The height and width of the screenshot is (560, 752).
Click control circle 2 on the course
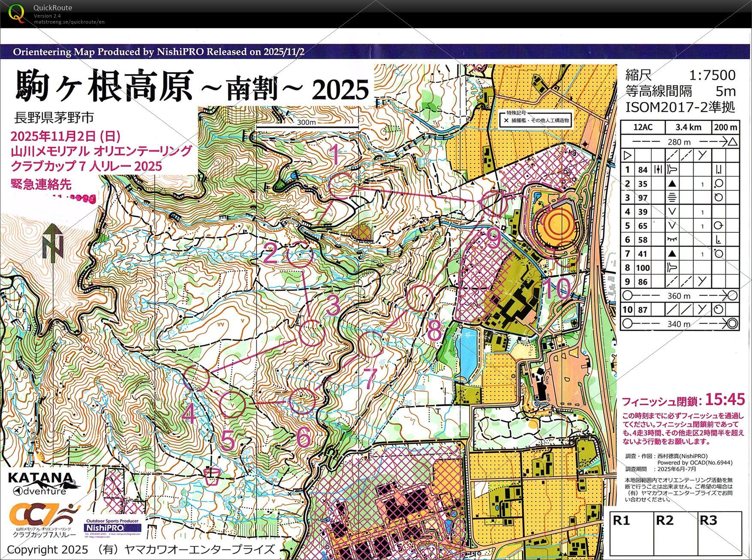(x=300, y=254)
